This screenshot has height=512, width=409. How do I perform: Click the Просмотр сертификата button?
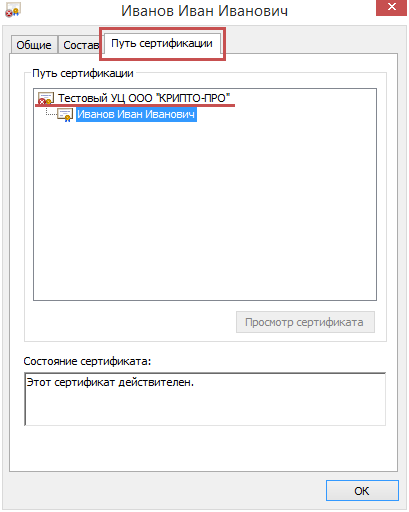pyautogui.click(x=305, y=322)
